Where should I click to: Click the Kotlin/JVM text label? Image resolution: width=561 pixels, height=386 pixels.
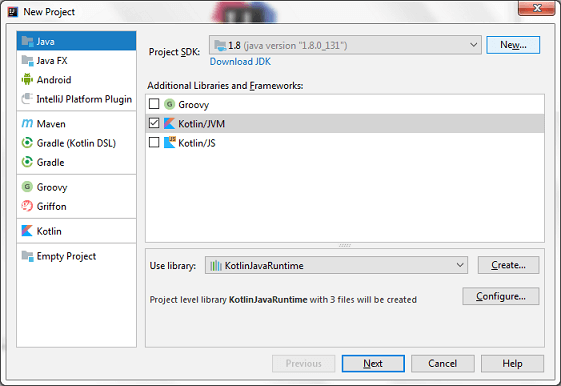pos(201,124)
